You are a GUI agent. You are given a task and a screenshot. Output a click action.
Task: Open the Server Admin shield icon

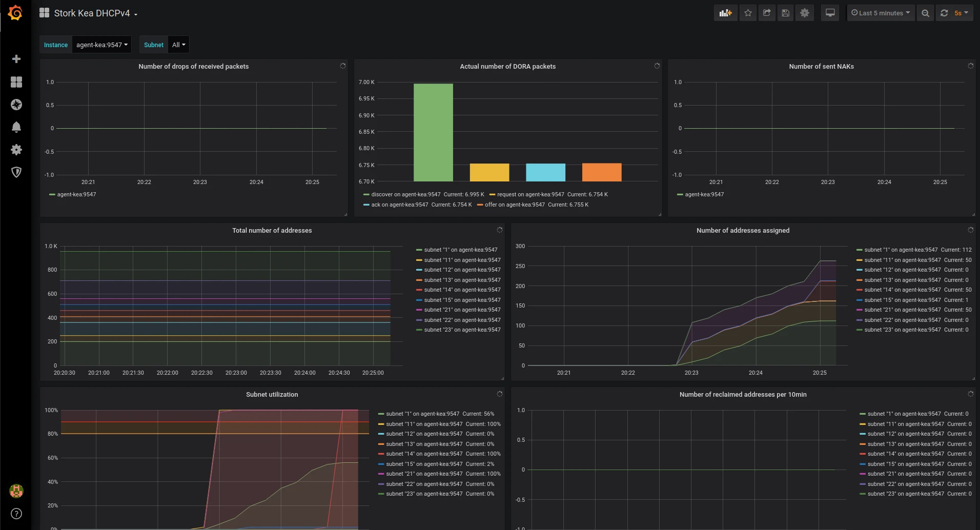(x=16, y=172)
